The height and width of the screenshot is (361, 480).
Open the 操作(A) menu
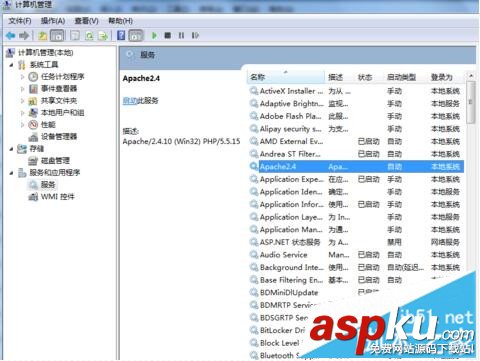point(53,21)
